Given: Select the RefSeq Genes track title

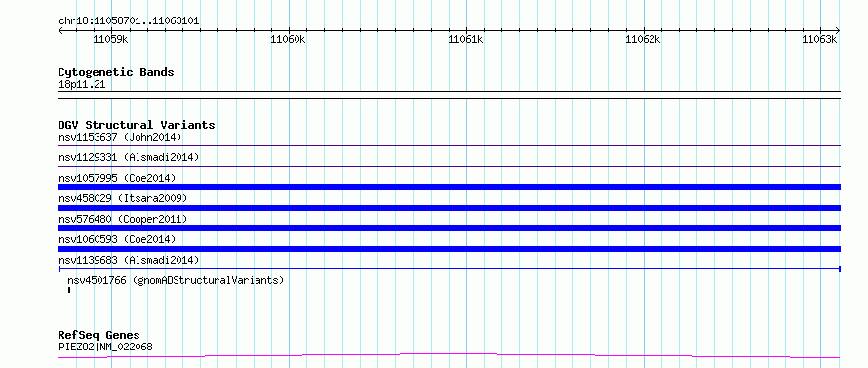Looking at the screenshot, I should 99,335.
